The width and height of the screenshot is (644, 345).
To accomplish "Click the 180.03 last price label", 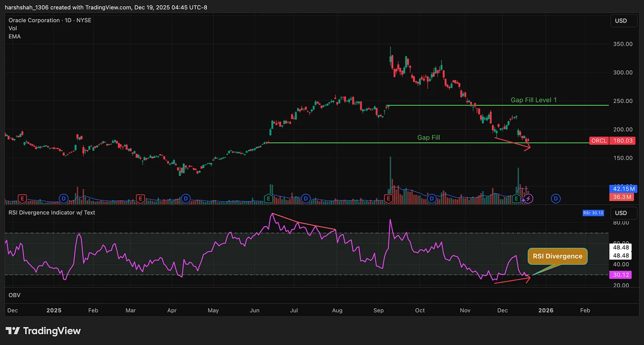I will [x=622, y=141].
